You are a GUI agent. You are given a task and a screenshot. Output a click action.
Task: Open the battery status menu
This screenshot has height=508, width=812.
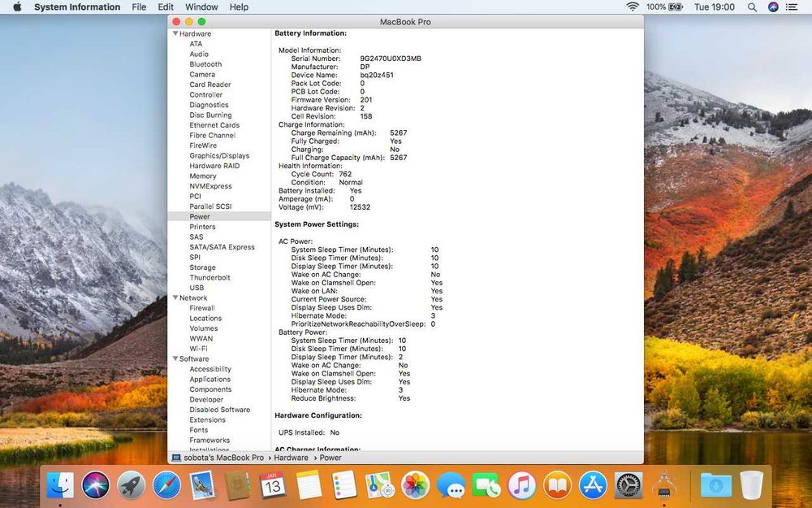(x=664, y=7)
